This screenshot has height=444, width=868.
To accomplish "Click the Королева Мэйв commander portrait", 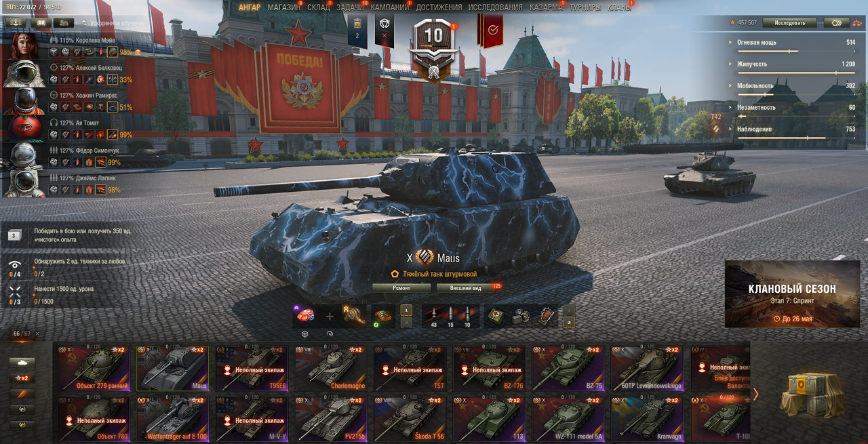I will pyautogui.click(x=23, y=47).
